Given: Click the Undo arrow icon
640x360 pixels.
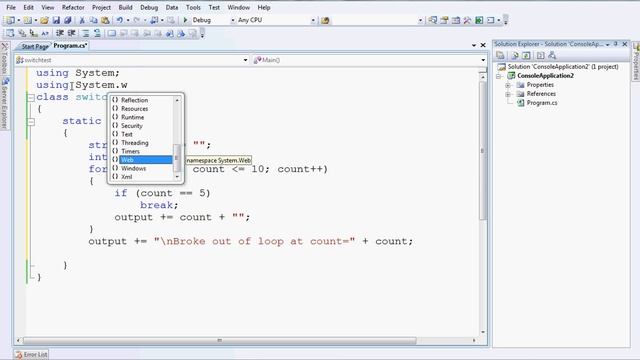Looking at the screenshot, I should 120,20.
